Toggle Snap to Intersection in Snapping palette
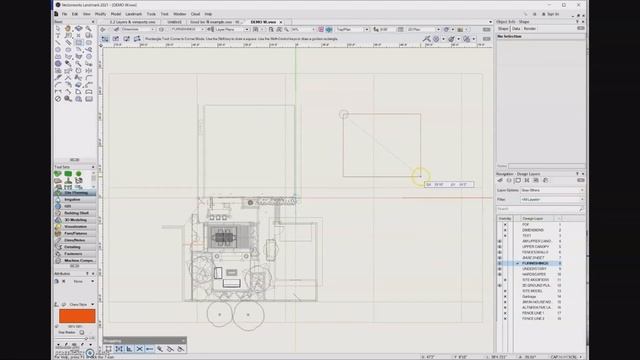 139,349
